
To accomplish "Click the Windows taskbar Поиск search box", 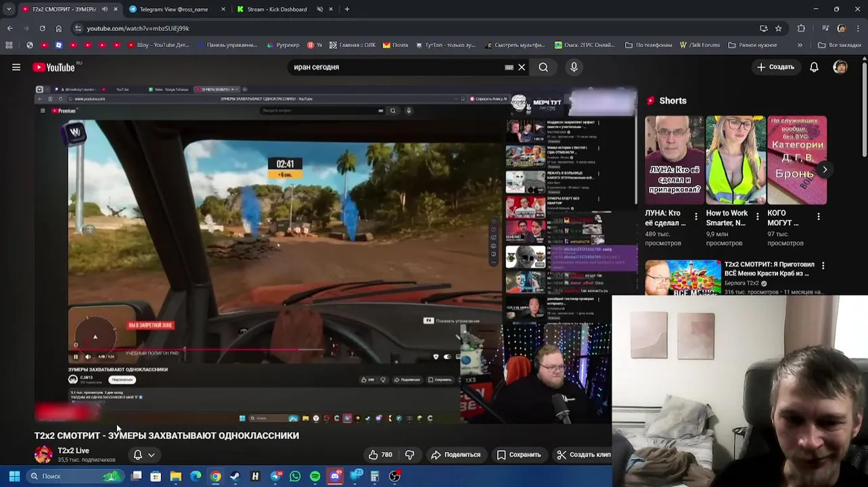I will coord(75,476).
